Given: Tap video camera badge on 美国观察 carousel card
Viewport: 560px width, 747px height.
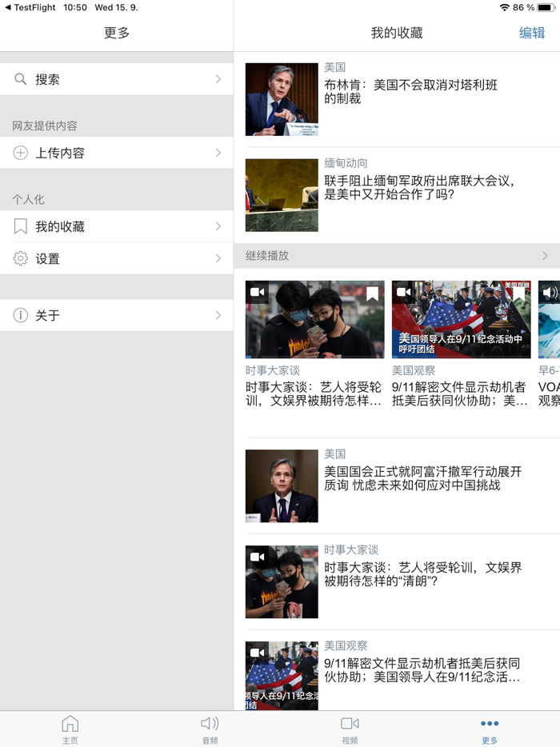Looking at the screenshot, I should click(403, 292).
